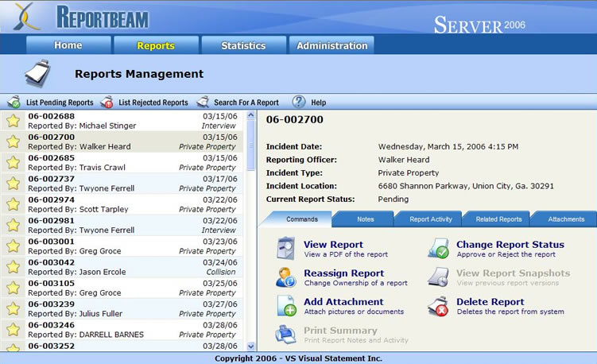
Task: Click the Delete Report link
Action: [490, 301]
